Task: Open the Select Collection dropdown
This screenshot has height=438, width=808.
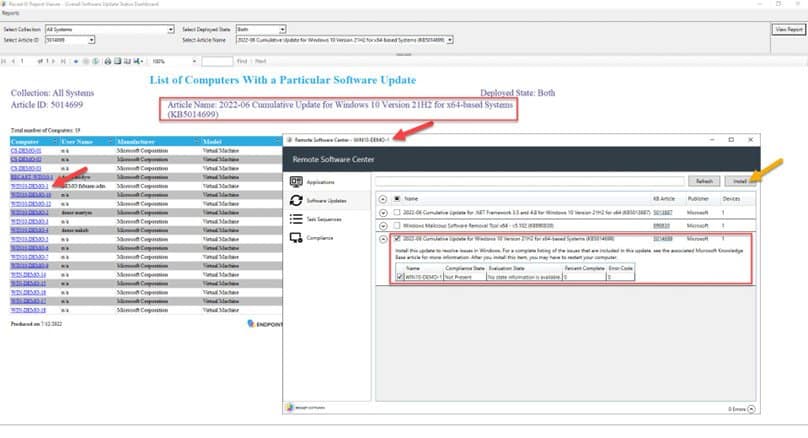Action: click(x=171, y=29)
